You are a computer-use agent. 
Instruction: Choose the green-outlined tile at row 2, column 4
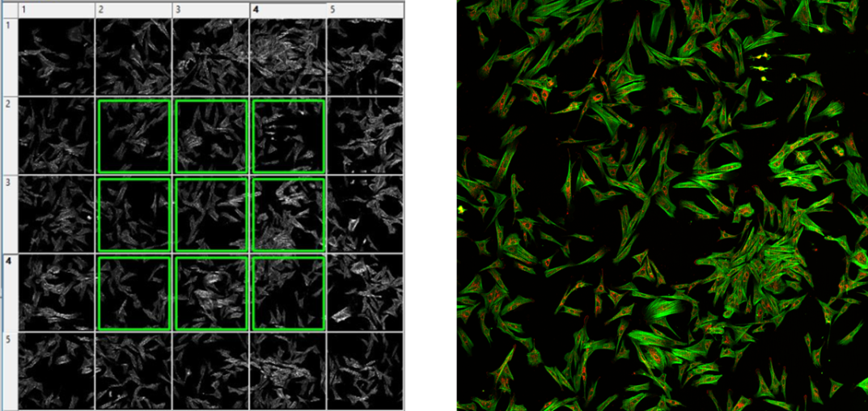(x=288, y=136)
